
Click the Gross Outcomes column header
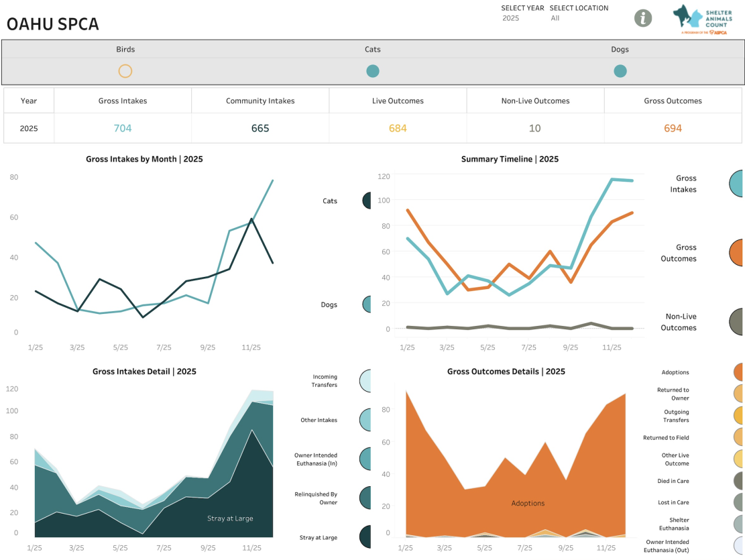coord(673,101)
